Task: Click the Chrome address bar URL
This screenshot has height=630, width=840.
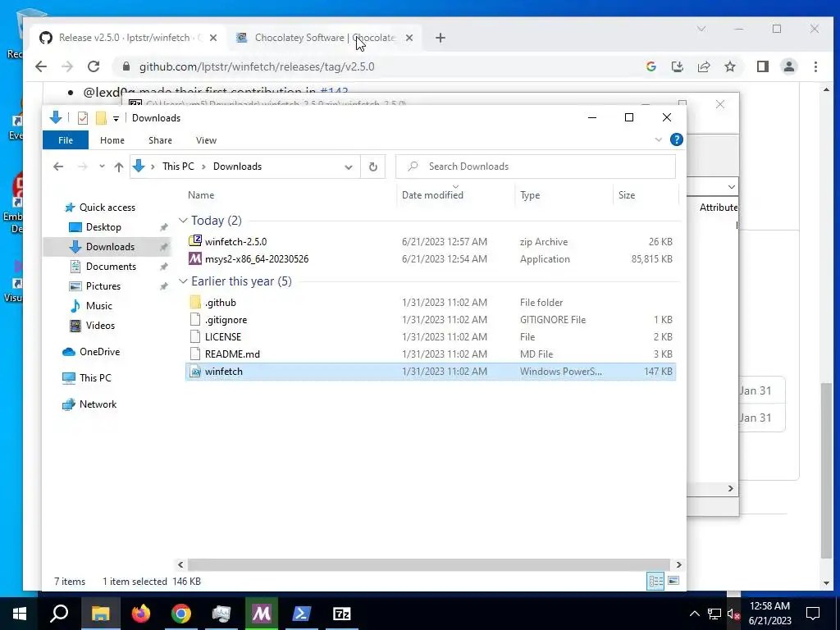Action: tap(257, 67)
